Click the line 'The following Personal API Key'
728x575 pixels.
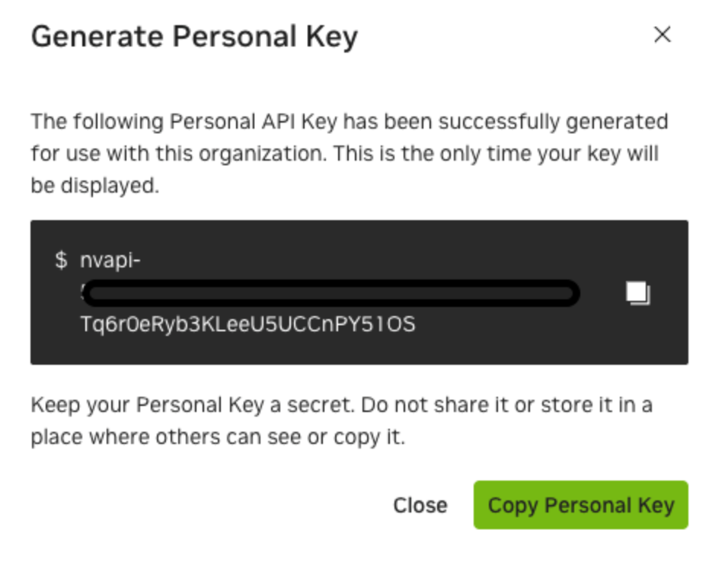tap(349, 122)
